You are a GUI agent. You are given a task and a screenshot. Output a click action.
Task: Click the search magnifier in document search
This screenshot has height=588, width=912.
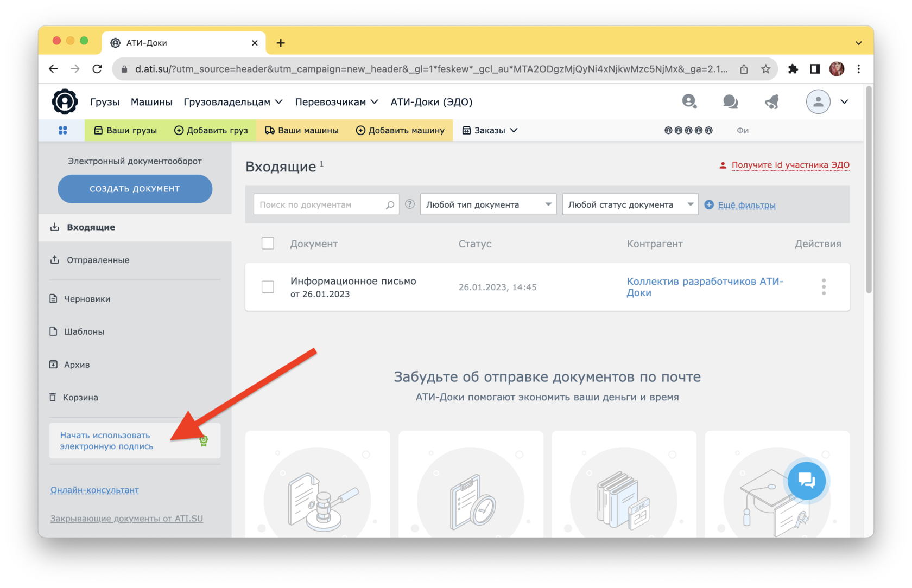coord(390,205)
